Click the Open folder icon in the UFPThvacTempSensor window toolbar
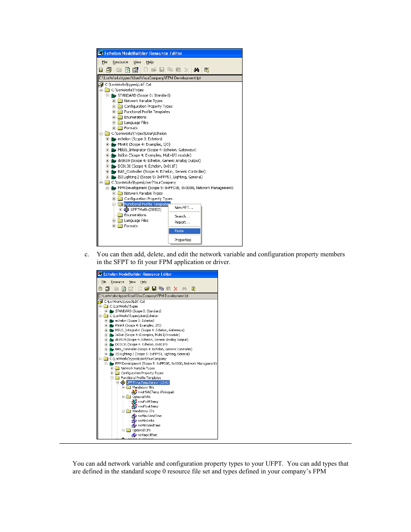This screenshot has width=411, height=532. pos(147,289)
